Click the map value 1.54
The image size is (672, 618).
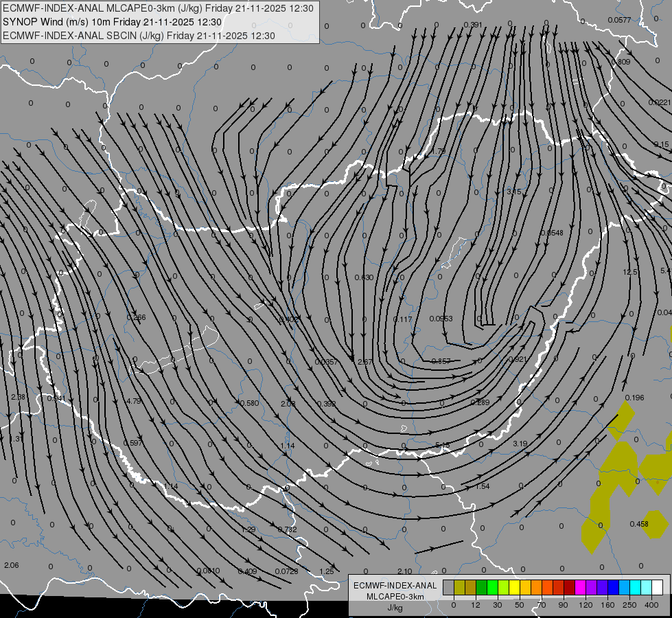click(x=483, y=486)
